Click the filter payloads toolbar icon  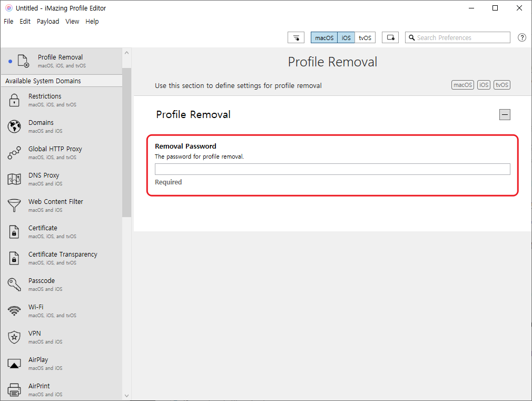coord(295,37)
